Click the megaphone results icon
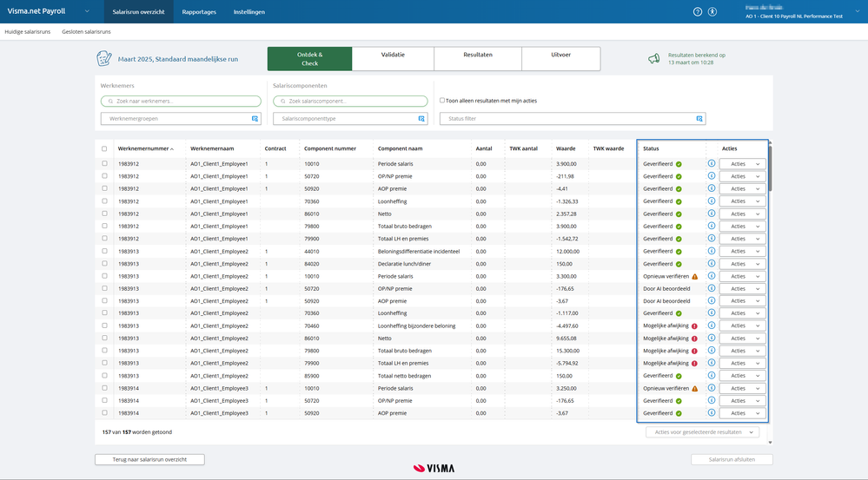The height and width of the screenshot is (480, 868). 654,59
